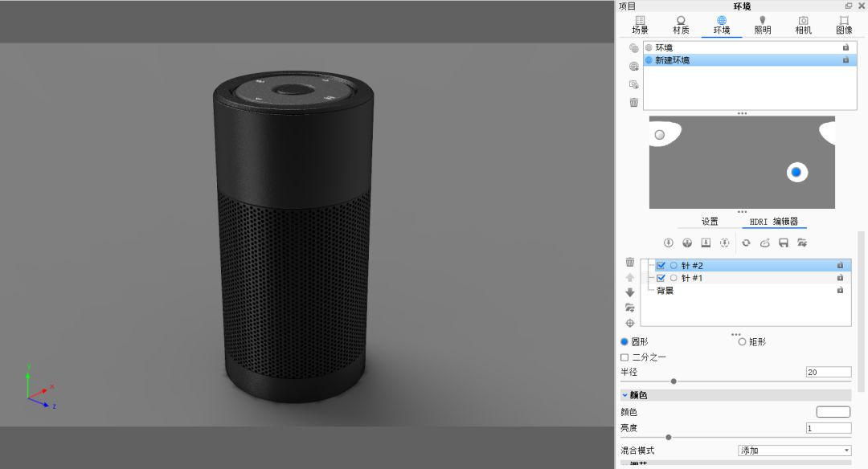
Task: Click the 半径 value field
Action: (x=828, y=372)
